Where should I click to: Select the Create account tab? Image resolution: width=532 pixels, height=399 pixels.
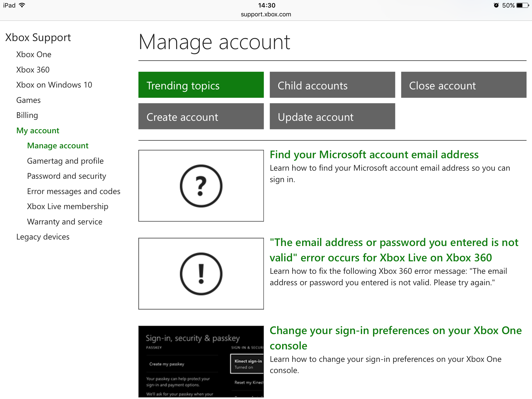(201, 116)
